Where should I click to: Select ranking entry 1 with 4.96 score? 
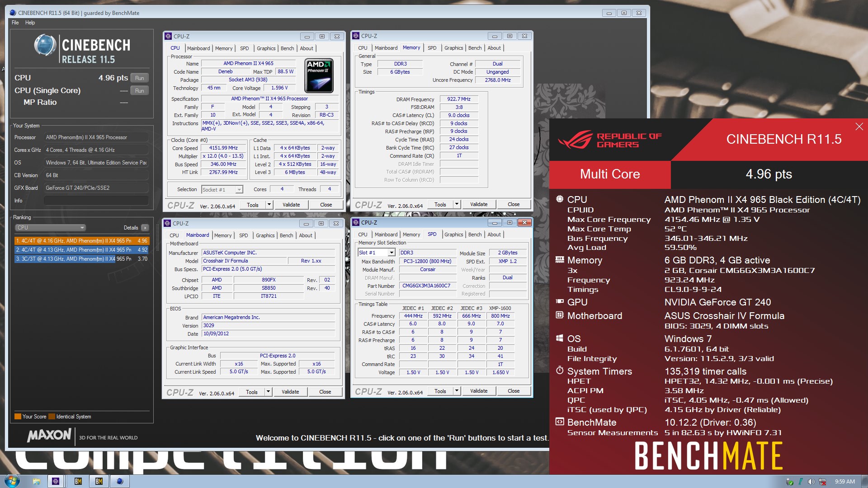(x=81, y=241)
